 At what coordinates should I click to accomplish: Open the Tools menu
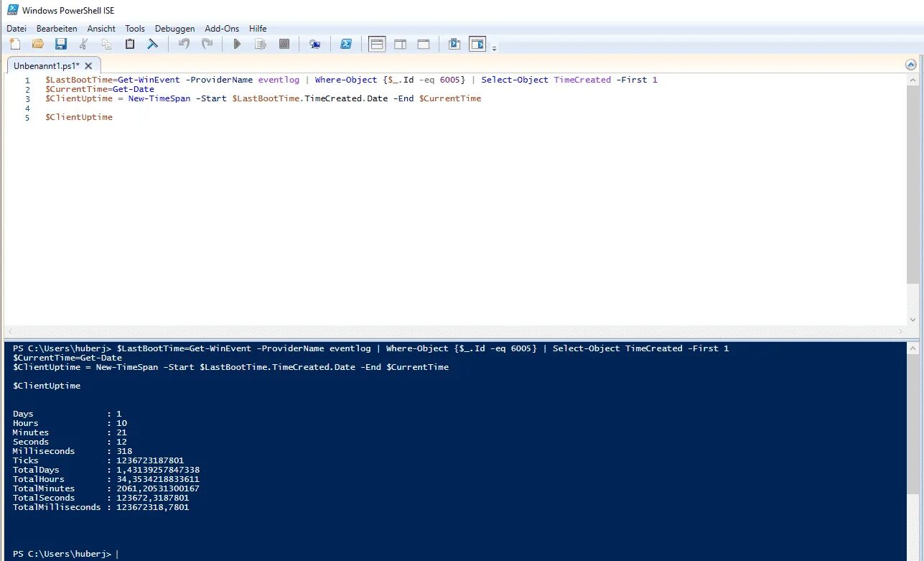click(x=135, y=29)
